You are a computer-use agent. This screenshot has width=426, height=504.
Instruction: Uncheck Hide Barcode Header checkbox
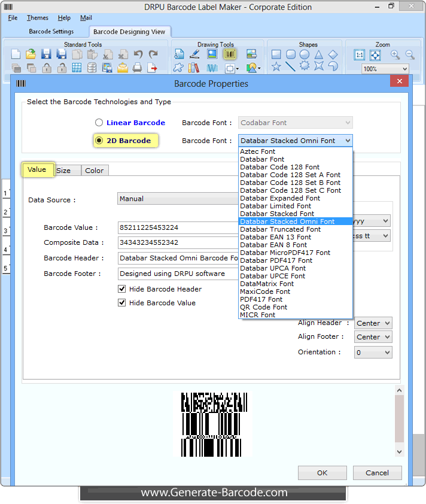pyautogui.click(x=122, y=289)
